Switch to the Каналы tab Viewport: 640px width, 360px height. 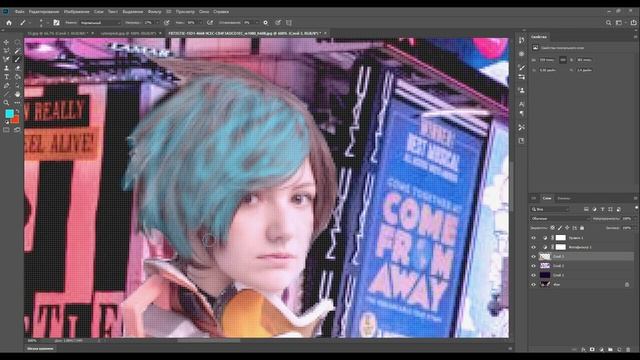point(564,198)
